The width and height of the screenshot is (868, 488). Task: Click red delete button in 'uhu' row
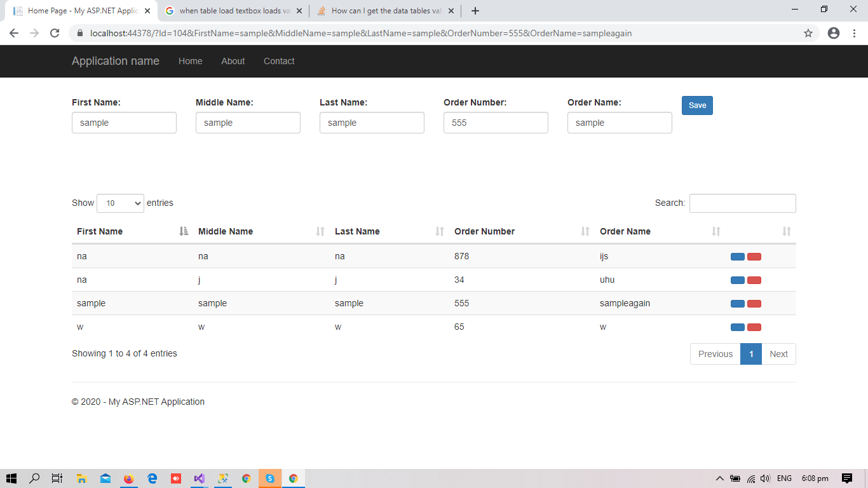(754, 280)
